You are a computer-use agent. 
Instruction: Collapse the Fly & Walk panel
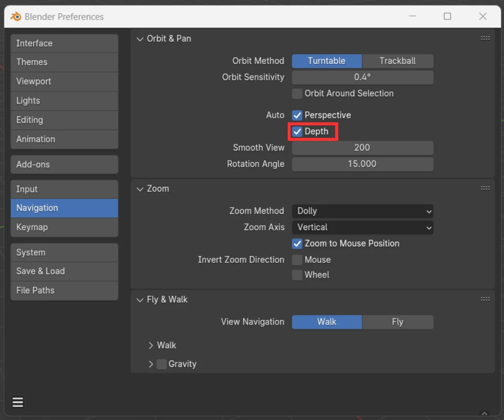point(140,300)
